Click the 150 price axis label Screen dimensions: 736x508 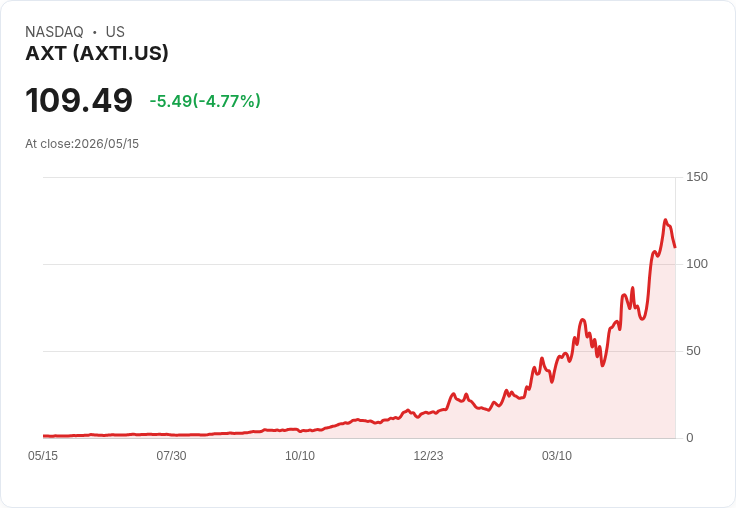coord(697,177)
